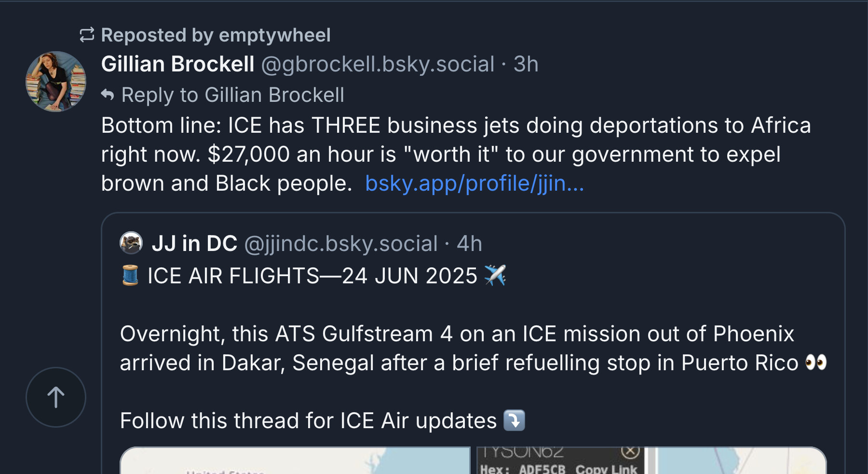Screen dimensions: 868x474
Task: Open the @gbrockell.bsky.social handle
Action: tap(378, 64)
